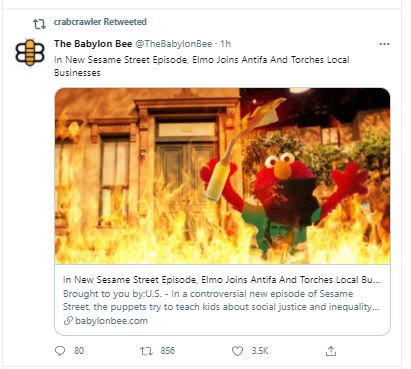Click the retweeted arrows icon beside crabcrawler

pos(39,24)
